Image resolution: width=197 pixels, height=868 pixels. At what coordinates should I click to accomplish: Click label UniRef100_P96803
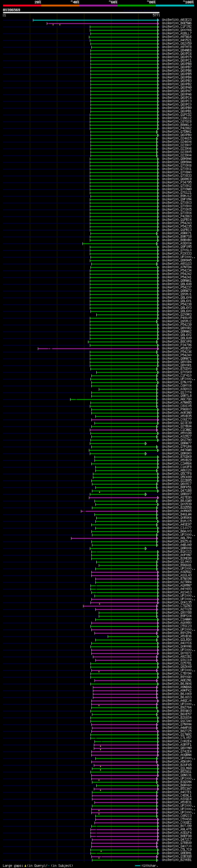[x=177, y=410]
